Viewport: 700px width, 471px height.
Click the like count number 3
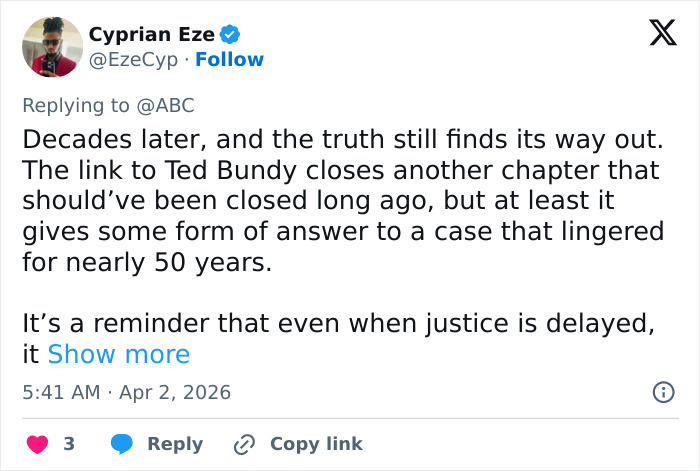tap(69, 444)
